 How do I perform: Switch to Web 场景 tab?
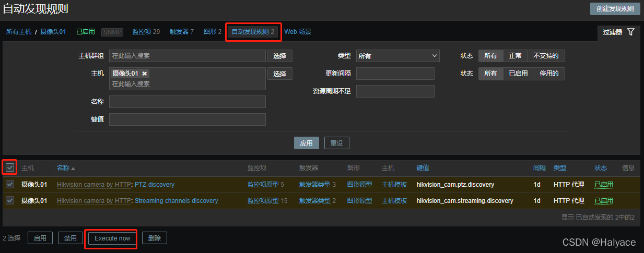pos(298,32)
